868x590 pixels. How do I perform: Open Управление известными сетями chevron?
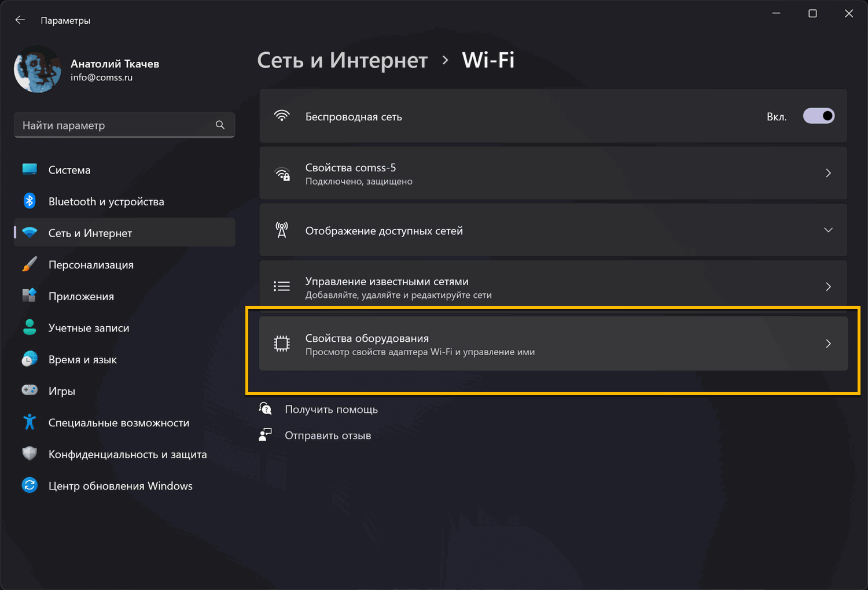click(x=828, y=287)
